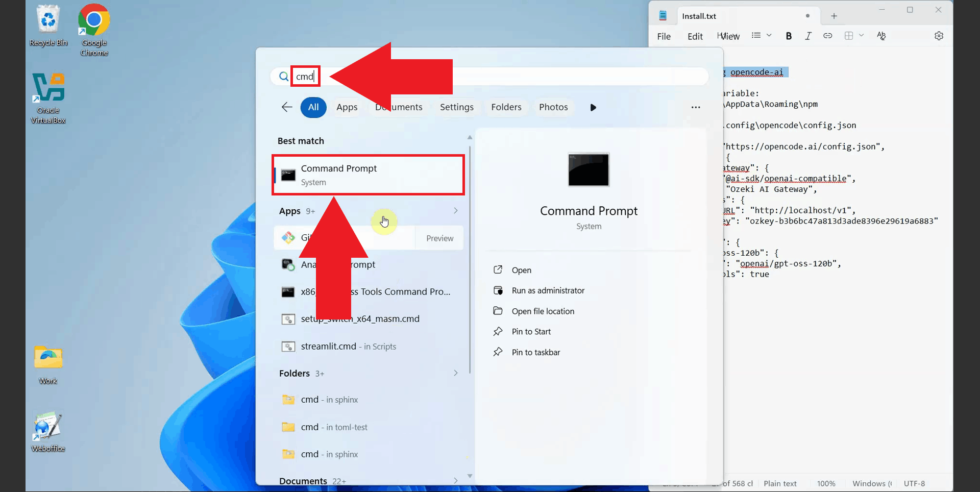
Task: Expand the Apps results section chevron
Action: point(455,211)
